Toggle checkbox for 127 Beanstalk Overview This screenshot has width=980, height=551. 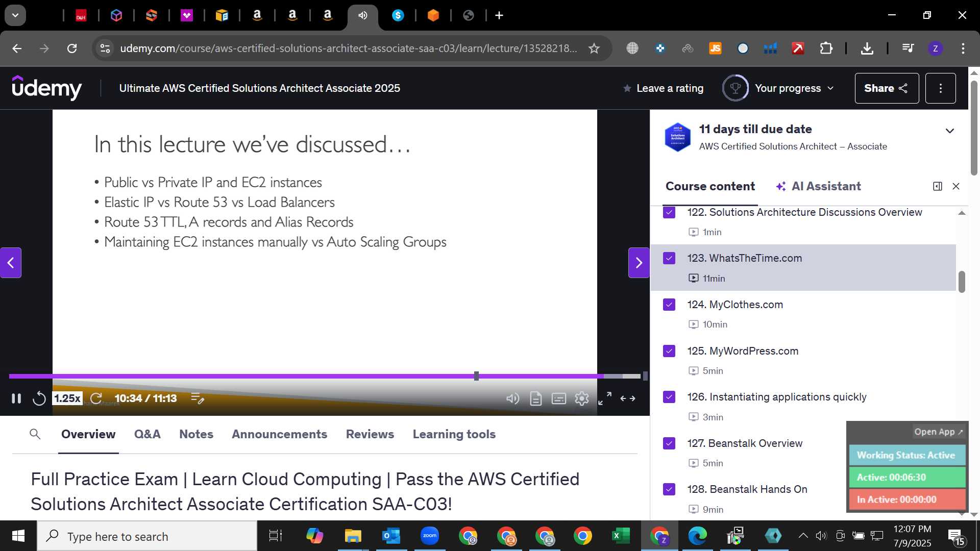pos(669,443)
